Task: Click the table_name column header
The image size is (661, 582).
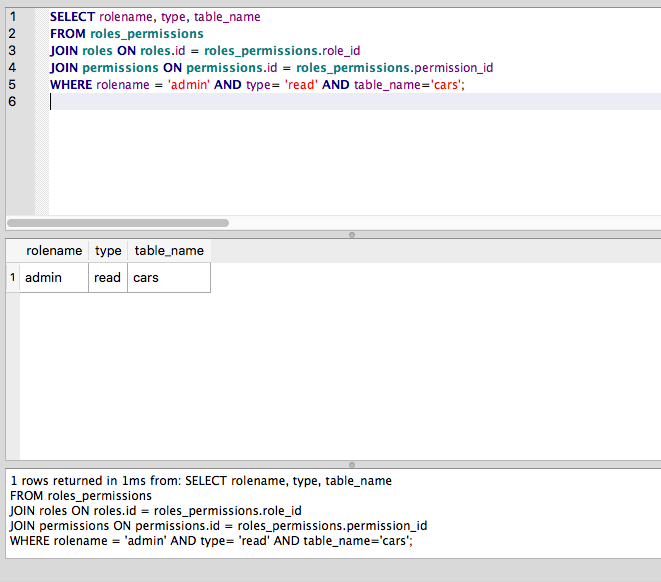Action: point(169,251)
